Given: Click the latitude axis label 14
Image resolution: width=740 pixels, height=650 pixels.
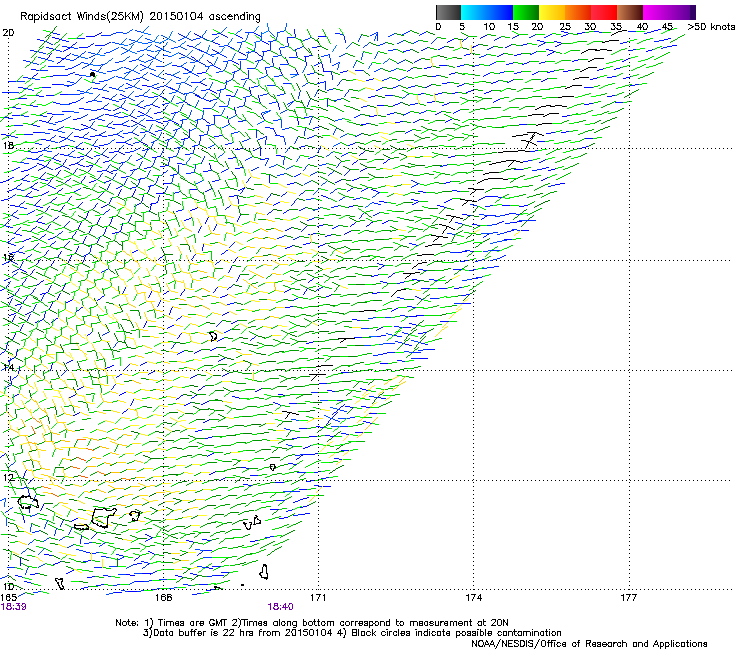Looking at the screenshot, I should (8, 367).
